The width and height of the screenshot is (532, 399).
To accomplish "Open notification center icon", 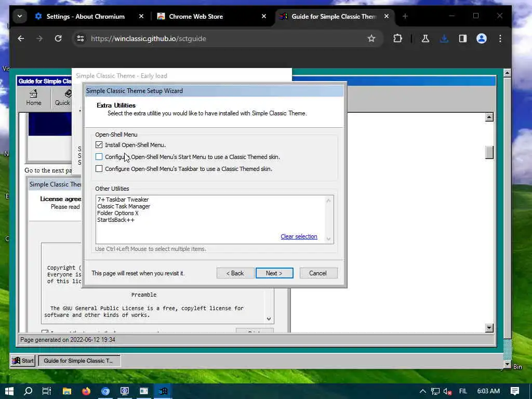I will (515, 391).
